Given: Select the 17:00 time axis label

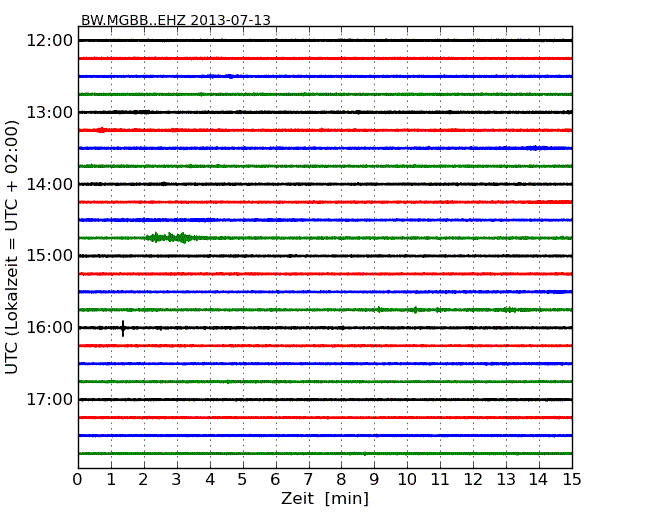Looking at the screenshot, I should click(50, 399).
